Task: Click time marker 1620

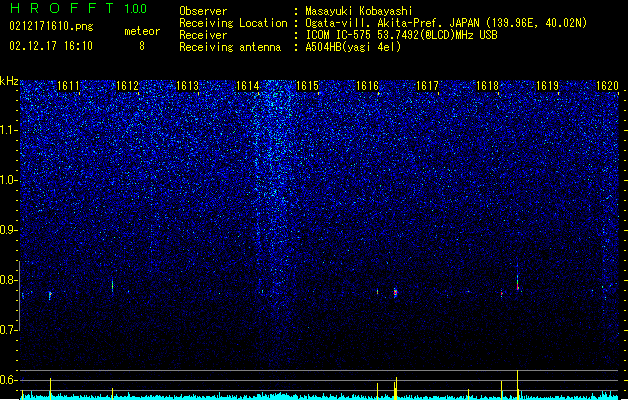Action: pos(607,86)
